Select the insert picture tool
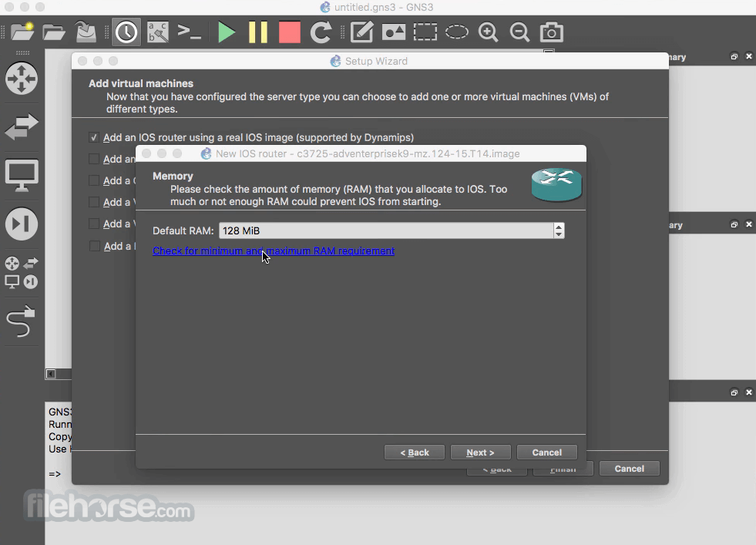 394,32
